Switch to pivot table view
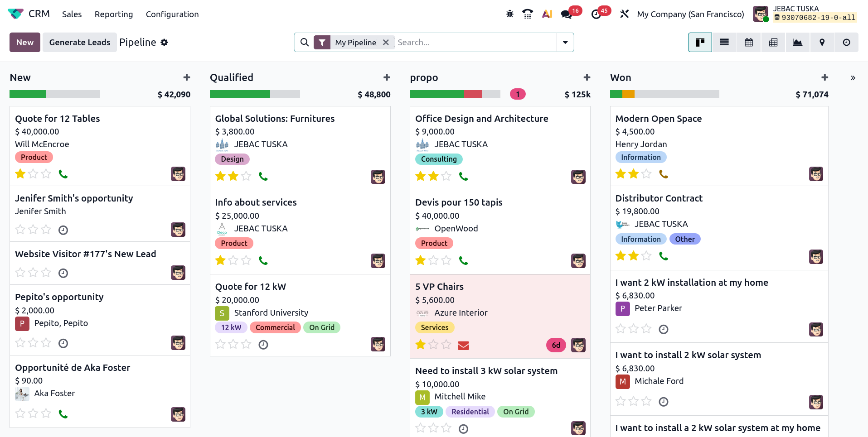The height and width of the screenshot is (437, 868). [x=773, y=43]
